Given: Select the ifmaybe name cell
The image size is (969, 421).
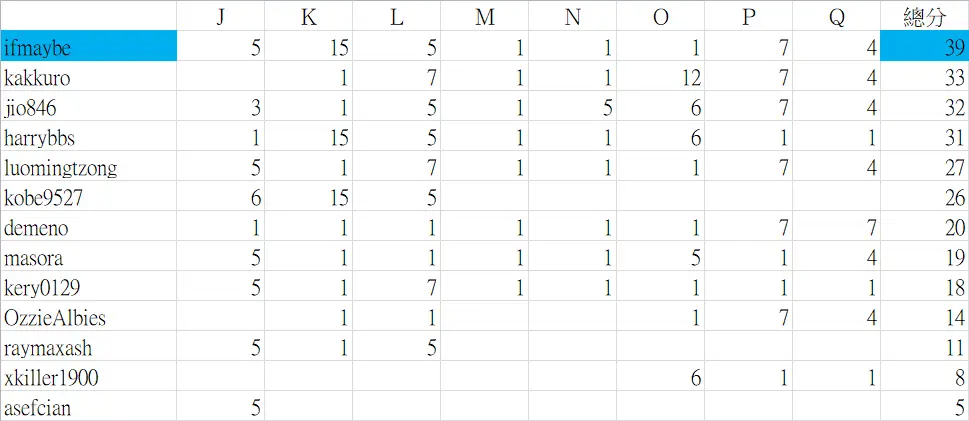Looking at the screenshot, I should pyautogui.click(x=89, y=47).
